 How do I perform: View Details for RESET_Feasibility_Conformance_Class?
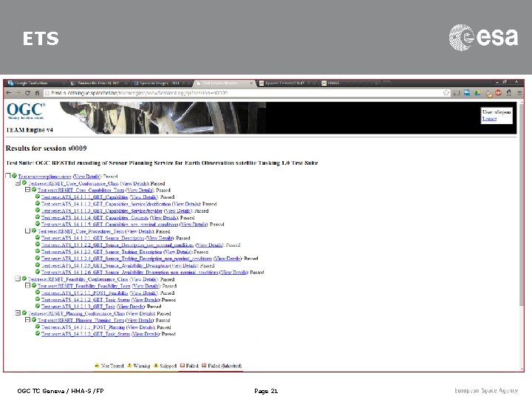click(144, 279)
